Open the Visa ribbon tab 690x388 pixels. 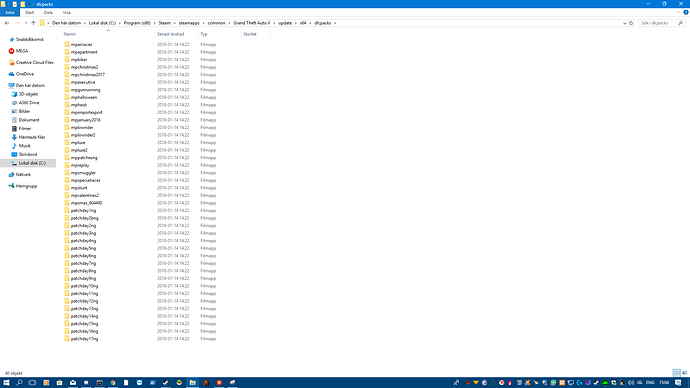[x=66, y=12]
